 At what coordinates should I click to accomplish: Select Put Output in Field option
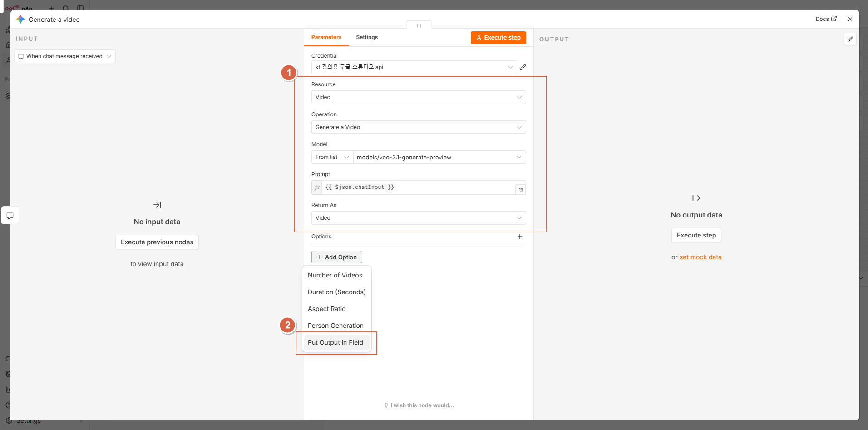(x=335, y=342)
